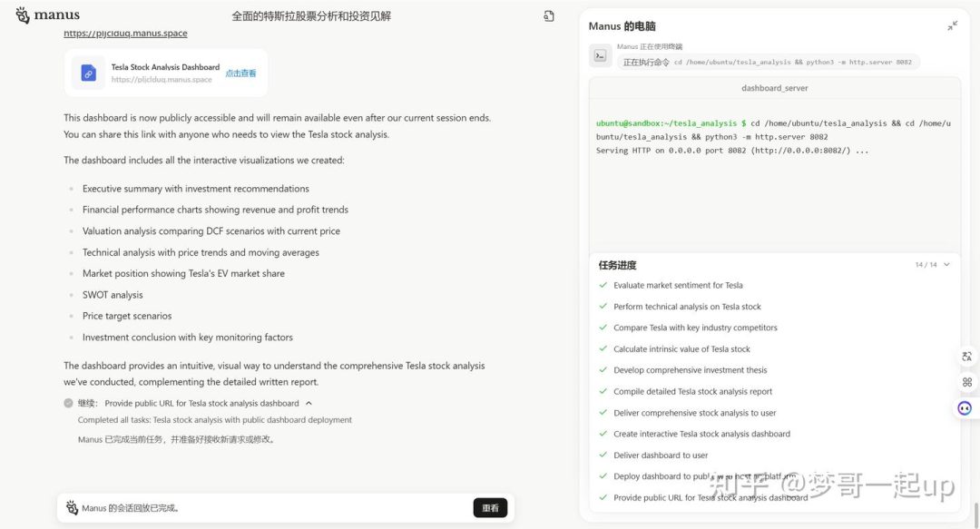Click the page title 全面的特斯拉股票分析和投资见解

pos(311,16)
